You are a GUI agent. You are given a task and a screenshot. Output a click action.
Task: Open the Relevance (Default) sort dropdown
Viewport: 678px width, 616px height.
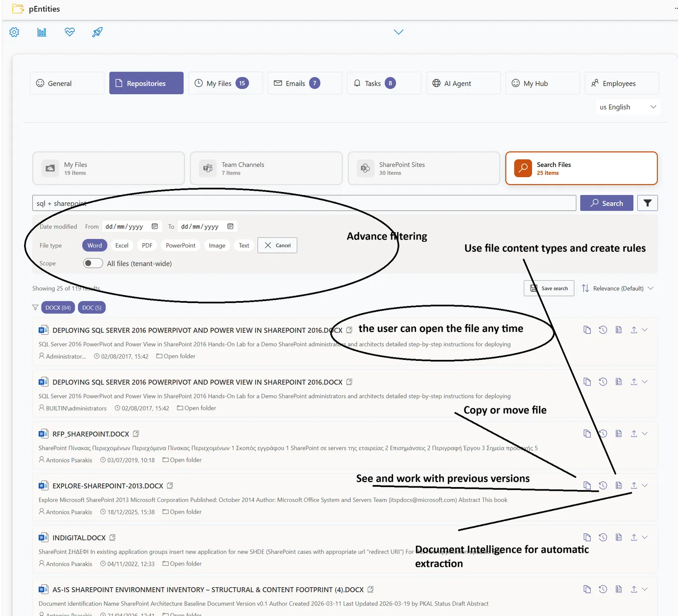click(618, 288)
